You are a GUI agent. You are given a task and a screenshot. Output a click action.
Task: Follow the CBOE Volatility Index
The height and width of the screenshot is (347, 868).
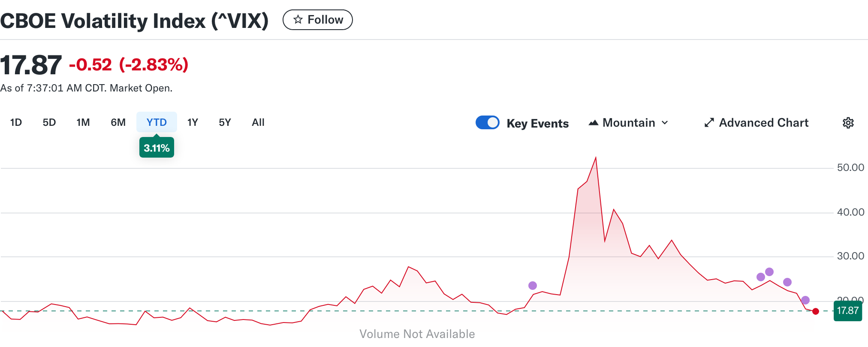(x=318, y=20)
